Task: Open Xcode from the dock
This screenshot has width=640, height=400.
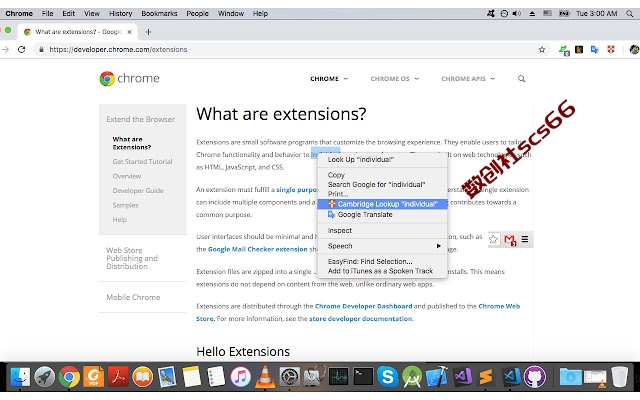Action: tap(437, 377)
